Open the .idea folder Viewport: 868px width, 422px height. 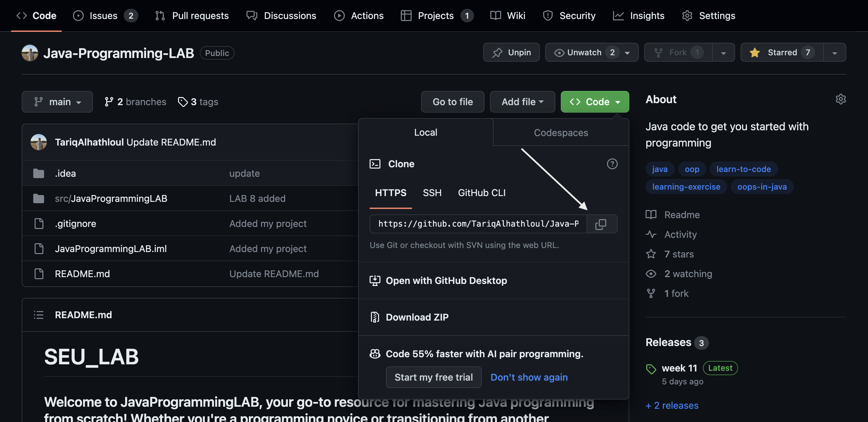tap(65, 173)
